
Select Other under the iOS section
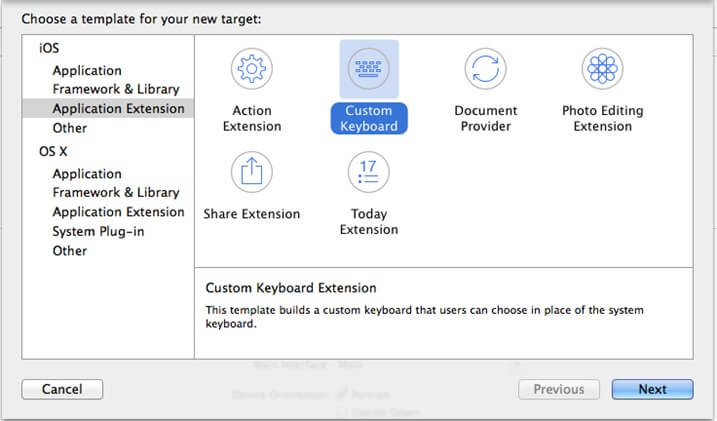[70, 128]
